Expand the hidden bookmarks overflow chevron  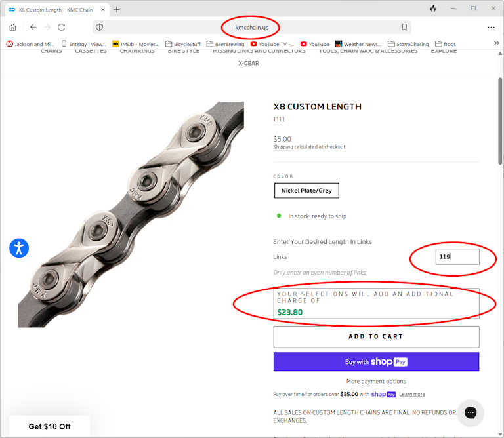point(496,43)
